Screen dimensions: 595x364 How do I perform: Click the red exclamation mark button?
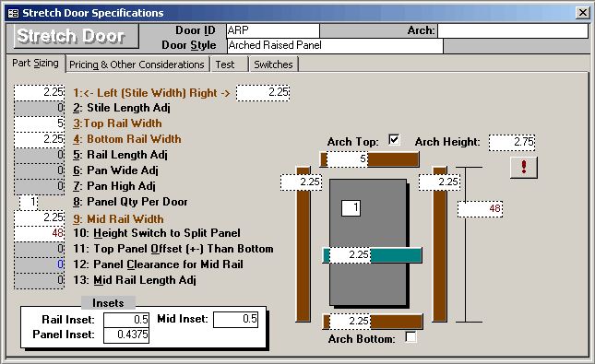[x=524, y=167]
